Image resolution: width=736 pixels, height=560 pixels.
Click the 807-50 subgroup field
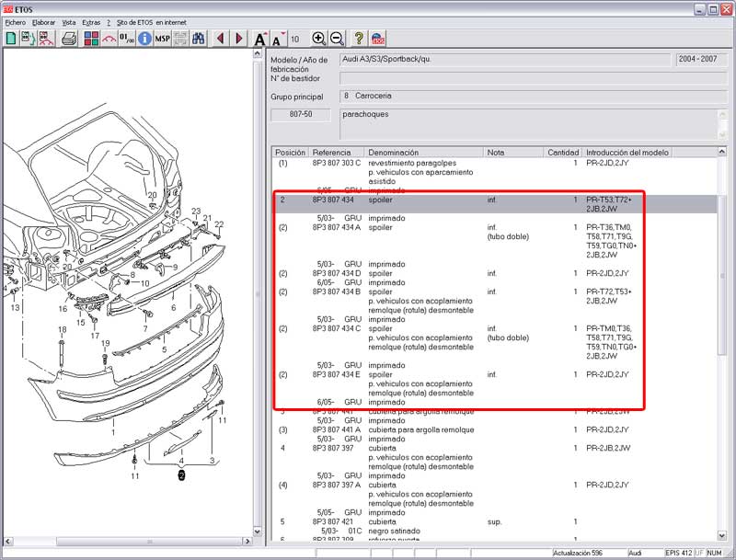click(301, 114)
